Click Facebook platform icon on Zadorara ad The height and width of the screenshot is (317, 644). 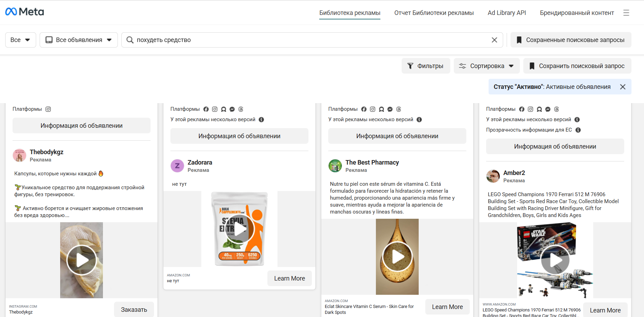pyautogui.click(x=206, y=109)
